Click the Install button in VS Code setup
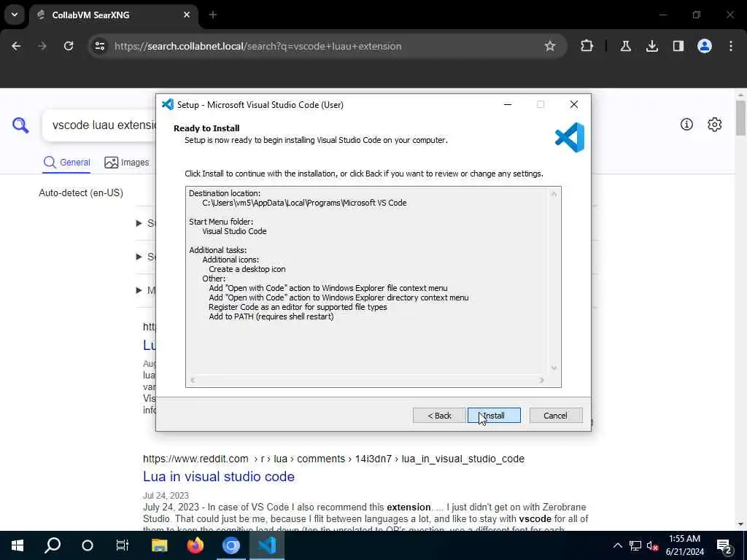The height and width of the screenshot is (560, 747). point(494,415)
